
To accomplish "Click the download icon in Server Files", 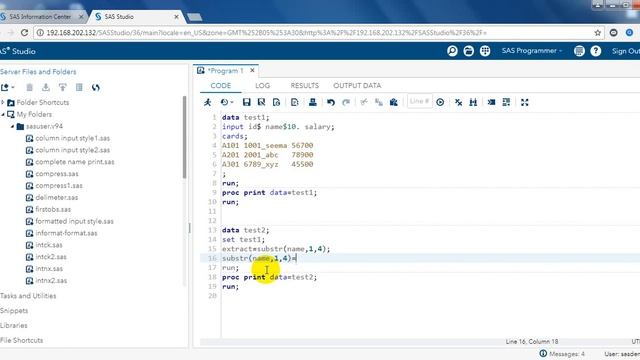I will tap(46, 87).
